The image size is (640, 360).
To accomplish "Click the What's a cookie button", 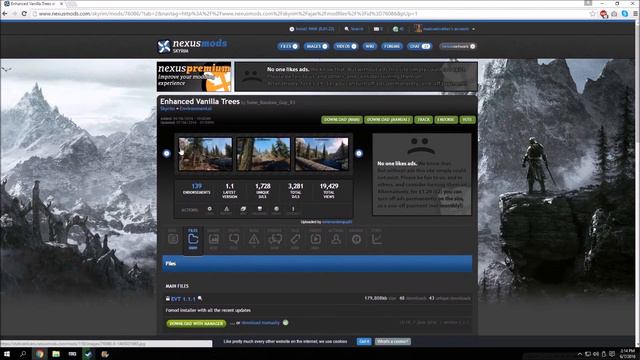I will pos(393,341).
